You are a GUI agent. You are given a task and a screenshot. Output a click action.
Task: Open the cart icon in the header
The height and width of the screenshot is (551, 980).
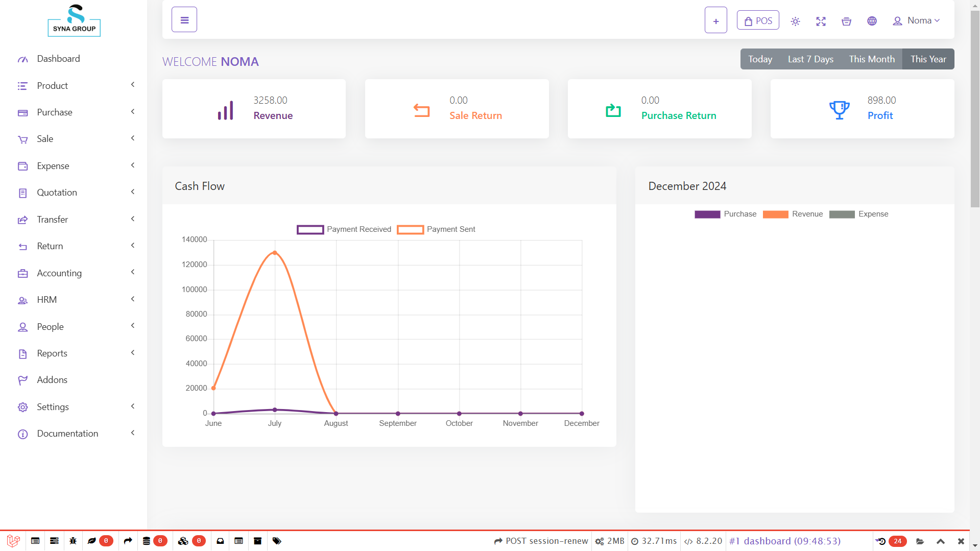coord(846,21)
